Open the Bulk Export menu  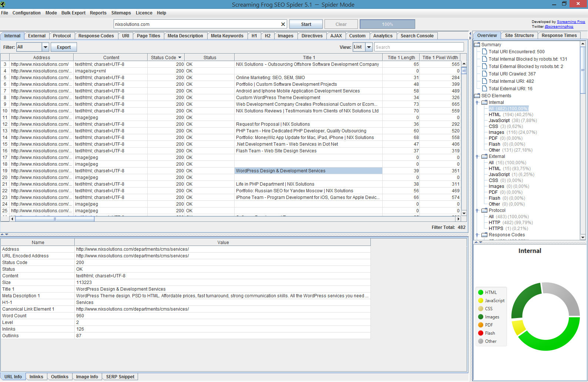(x=73, y=13)
